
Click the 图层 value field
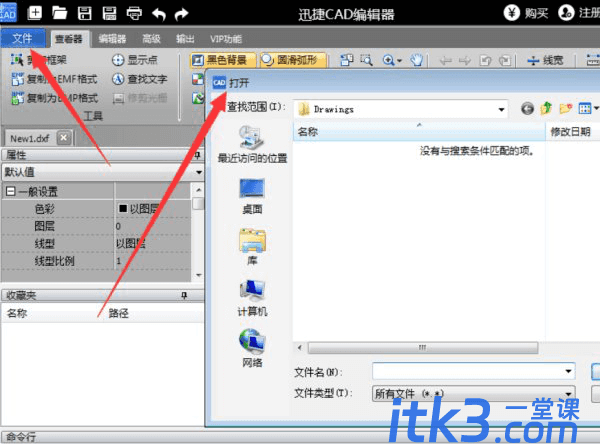[x=153, y=226]
